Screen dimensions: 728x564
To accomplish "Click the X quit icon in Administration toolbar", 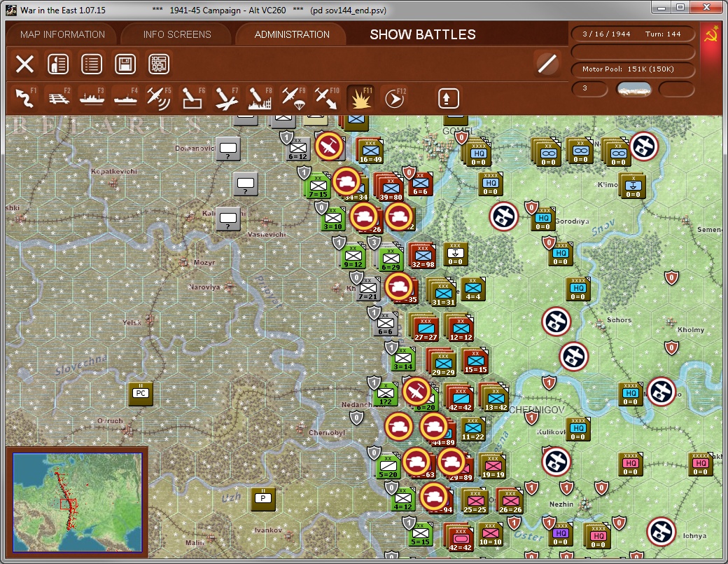I will [24, 64].
